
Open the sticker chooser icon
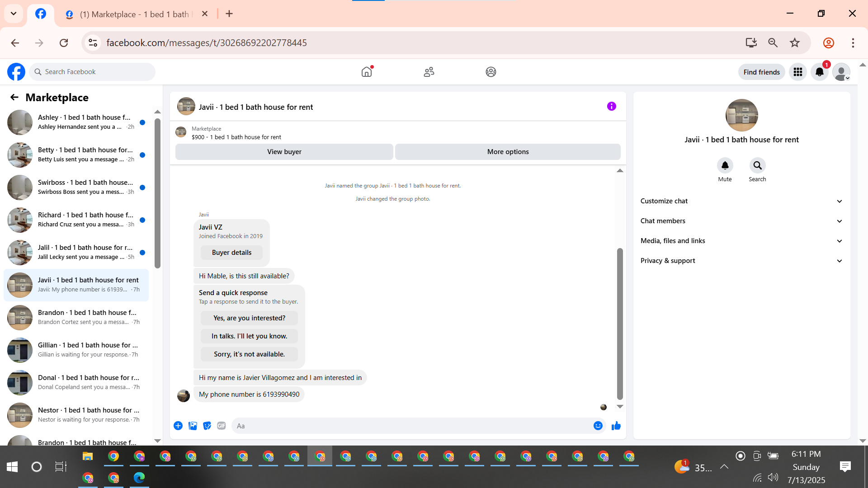point(207,426)
